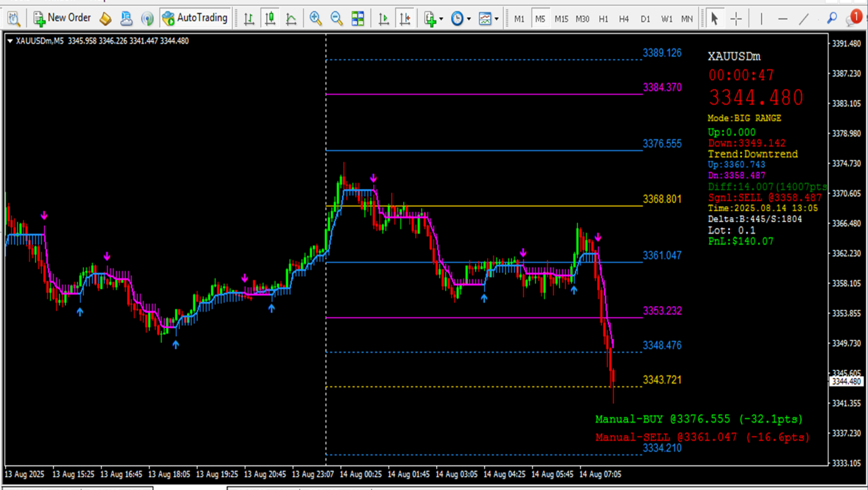
Task: Select the M30 timeframe
Action: click(x=582, y=19)
